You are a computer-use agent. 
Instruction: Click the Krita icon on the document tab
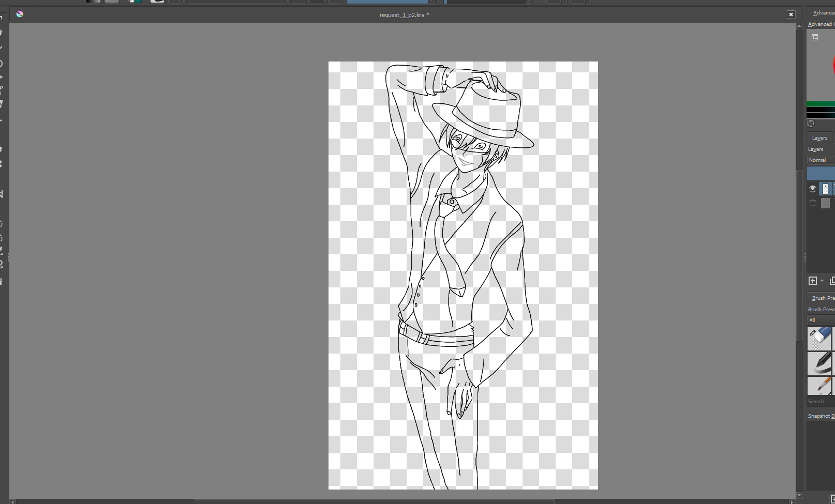tap(20, 14)
